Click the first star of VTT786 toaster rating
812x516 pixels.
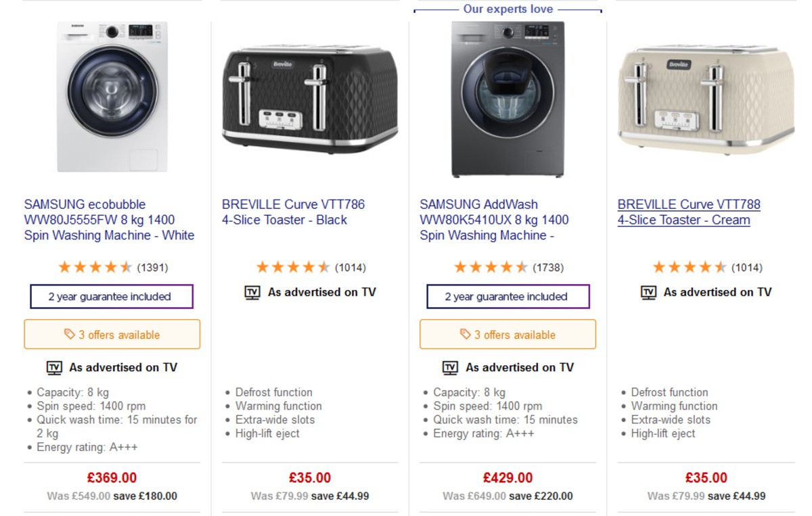(x=263, y=266)
